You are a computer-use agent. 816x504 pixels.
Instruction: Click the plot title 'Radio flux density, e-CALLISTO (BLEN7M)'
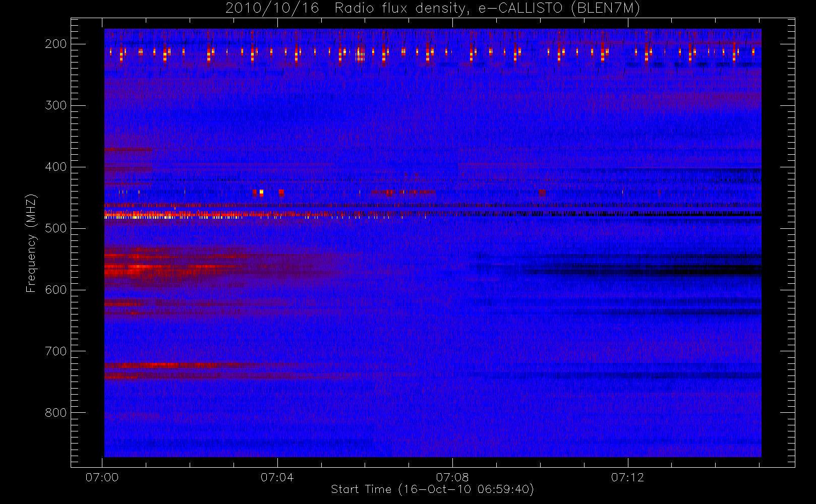click(487, 8)
